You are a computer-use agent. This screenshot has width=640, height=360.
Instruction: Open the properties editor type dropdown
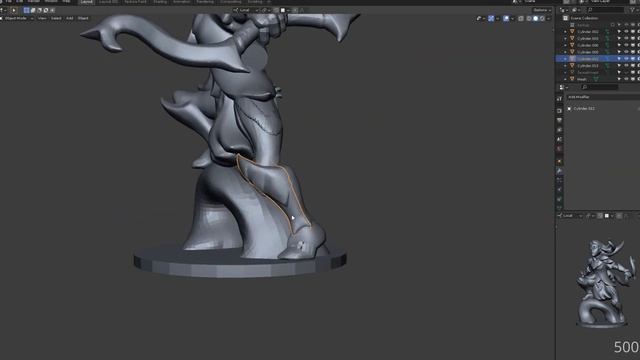tap(563, 87)
